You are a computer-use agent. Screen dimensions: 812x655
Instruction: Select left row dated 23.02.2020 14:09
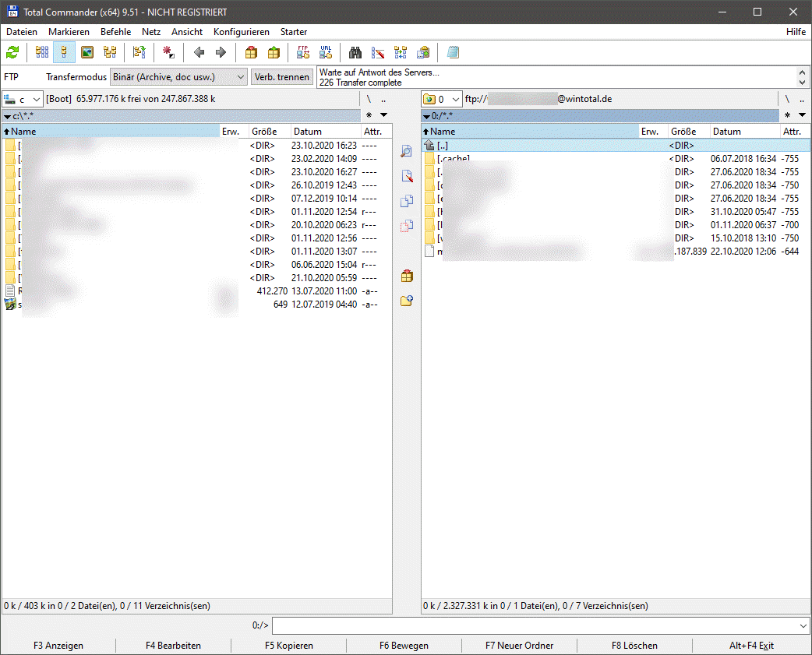click(197, 159)
